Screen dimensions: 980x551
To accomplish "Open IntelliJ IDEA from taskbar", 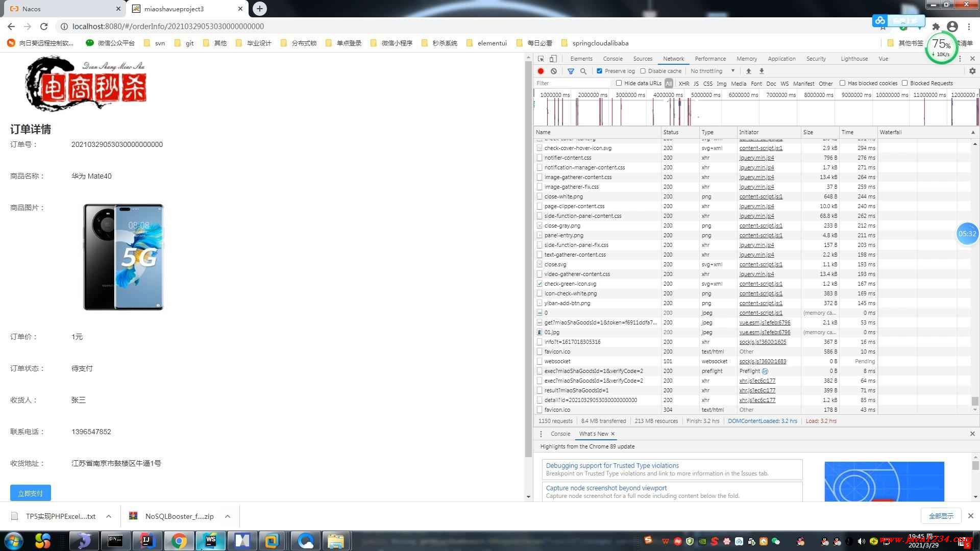I will [147, 541].
